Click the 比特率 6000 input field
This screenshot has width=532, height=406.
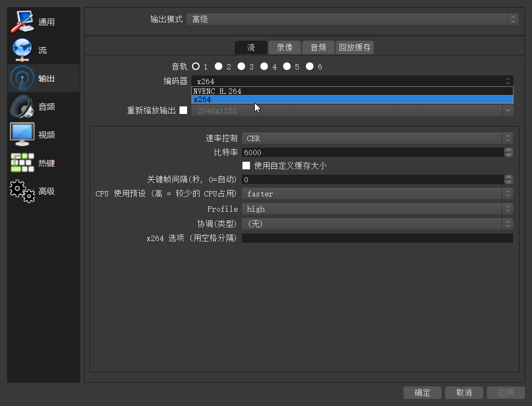coord(373,152)
